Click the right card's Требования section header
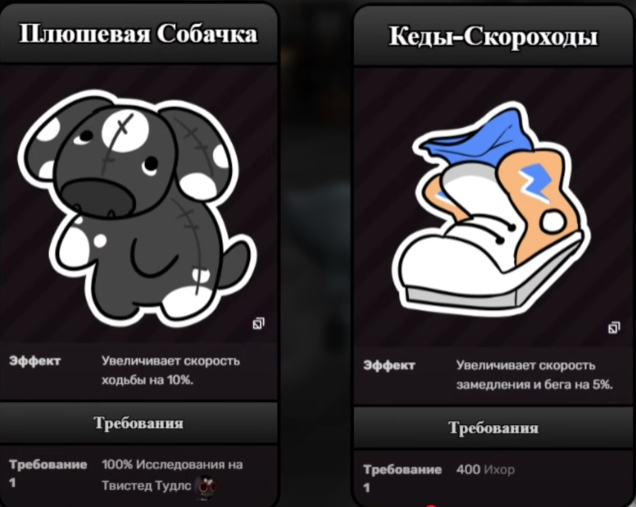 pos(493,428)
